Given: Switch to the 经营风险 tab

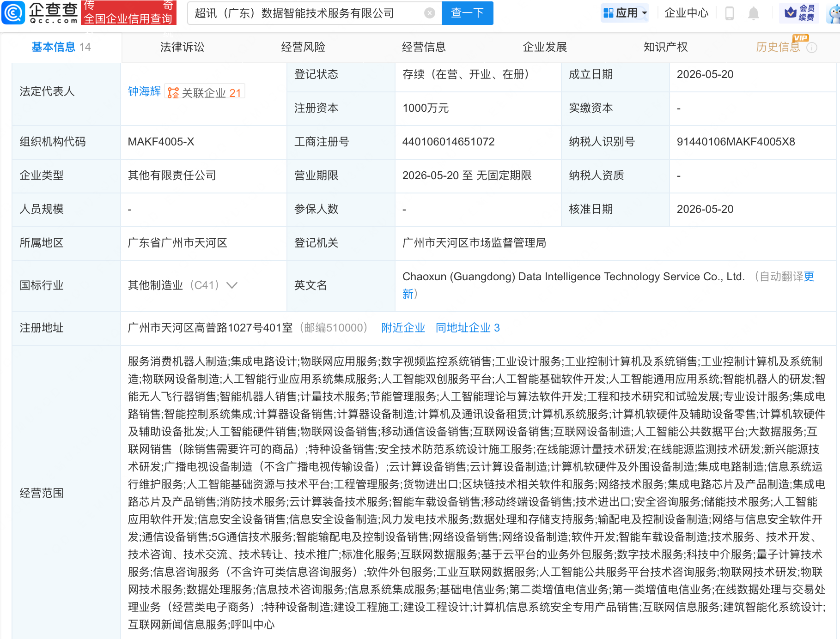Looking at the screenshot, I should click(303, 47).
